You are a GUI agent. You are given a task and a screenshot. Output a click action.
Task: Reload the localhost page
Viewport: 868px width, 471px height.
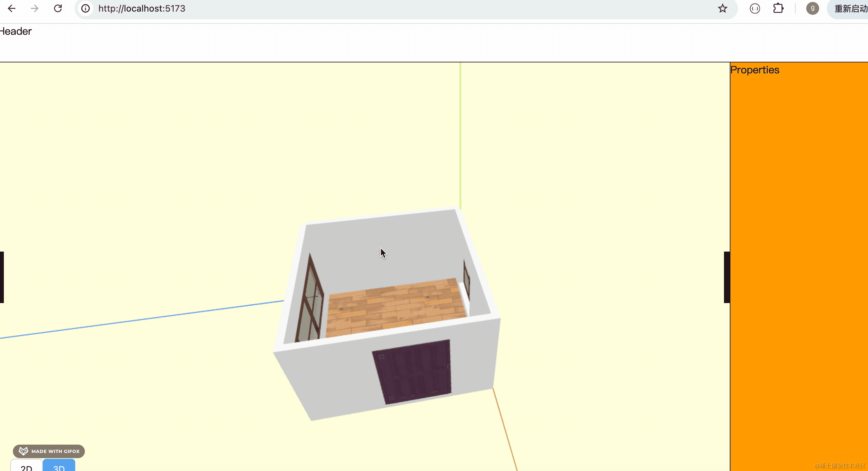tap(58, 8)
